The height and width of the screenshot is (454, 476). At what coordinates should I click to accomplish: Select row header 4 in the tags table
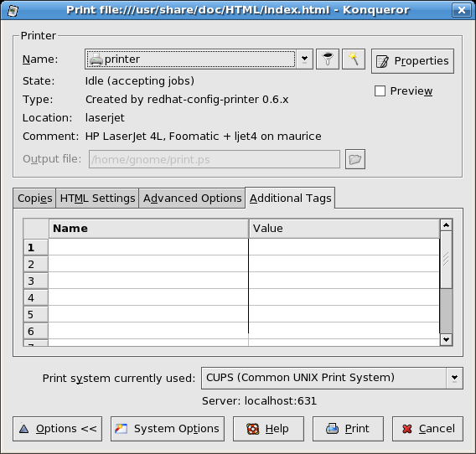[x=36, y=297]
